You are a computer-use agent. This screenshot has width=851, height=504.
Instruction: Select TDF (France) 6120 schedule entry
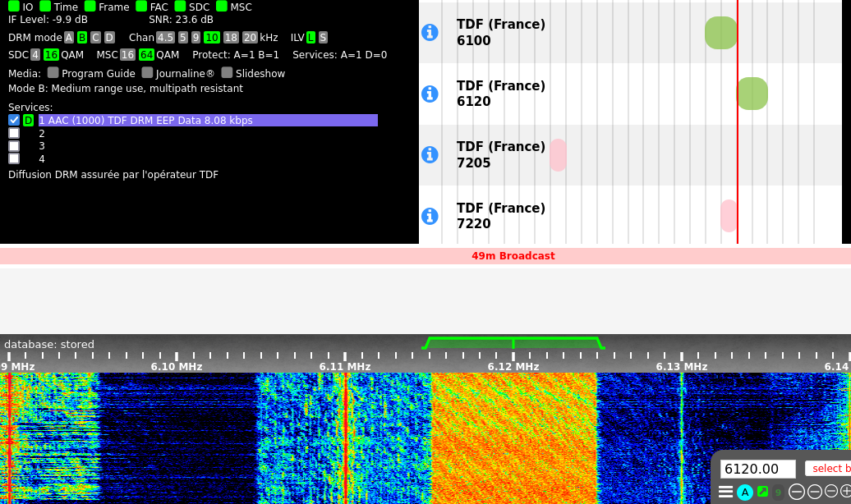click(x=500, y=94)
